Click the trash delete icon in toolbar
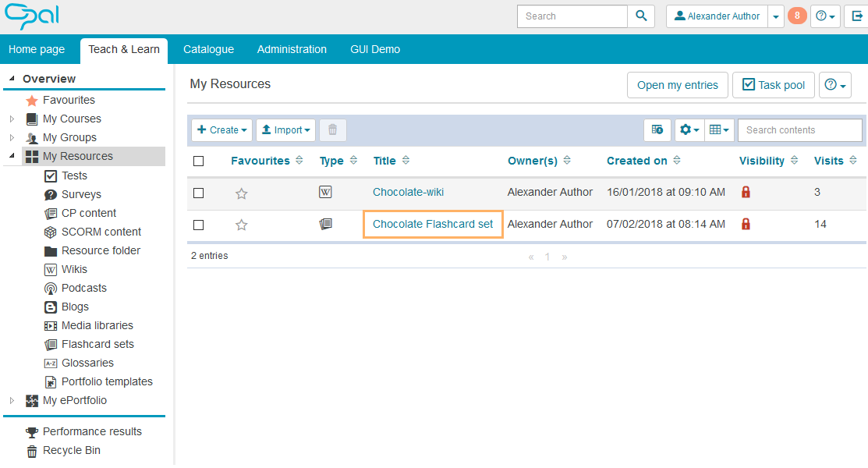This screenshot has height=468, width=868. (332, 130)
